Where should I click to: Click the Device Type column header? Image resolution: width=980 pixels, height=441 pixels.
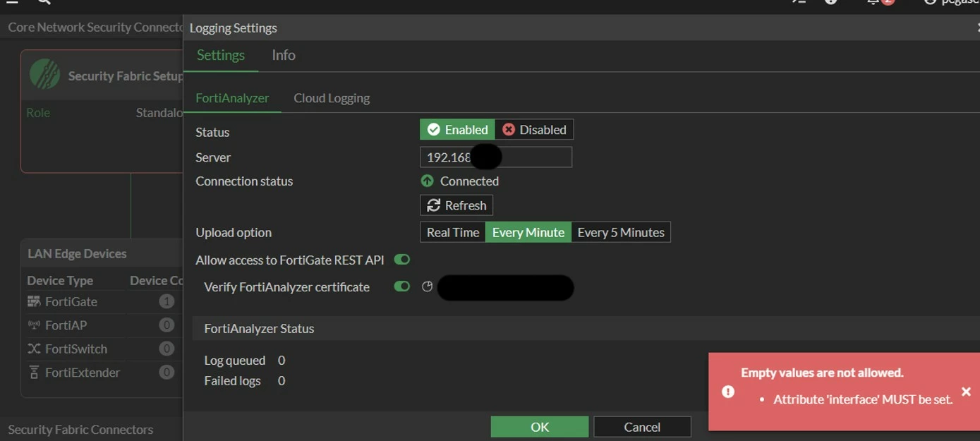point(60,280)
